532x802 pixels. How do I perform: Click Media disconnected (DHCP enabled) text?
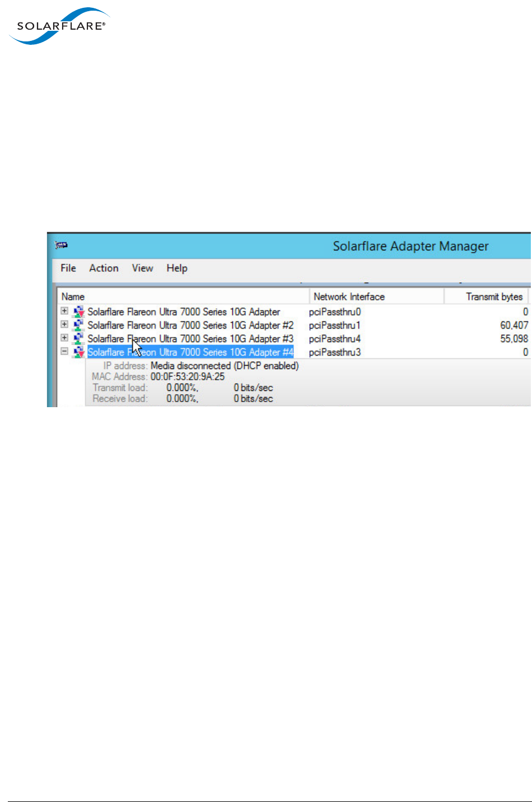point(225,366)
